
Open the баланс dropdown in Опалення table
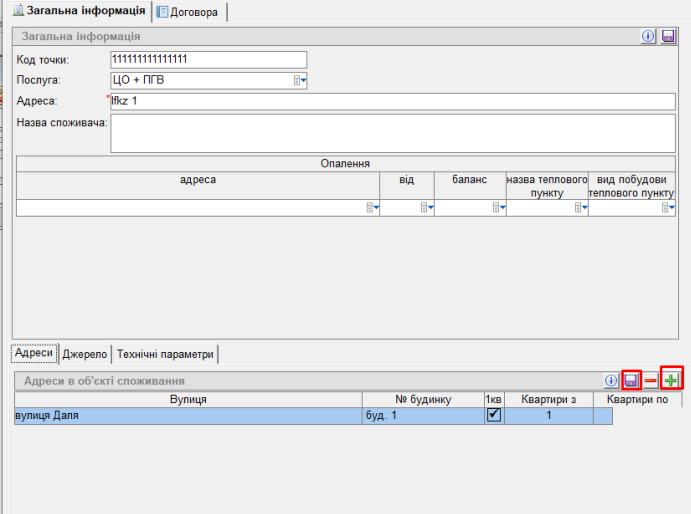[x=498, y=208]
